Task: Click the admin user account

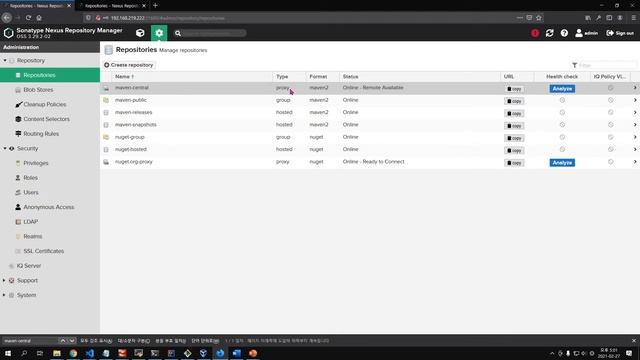Action: (587, 33)
